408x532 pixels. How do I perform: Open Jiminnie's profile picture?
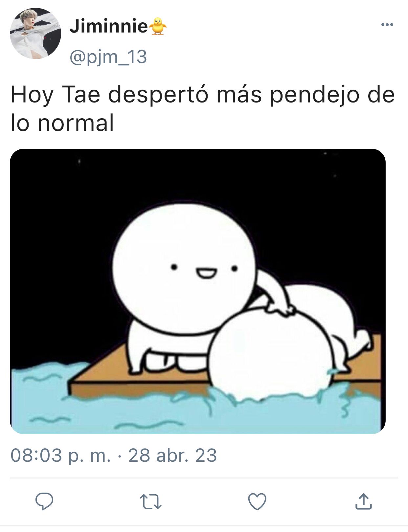[35, 33]
